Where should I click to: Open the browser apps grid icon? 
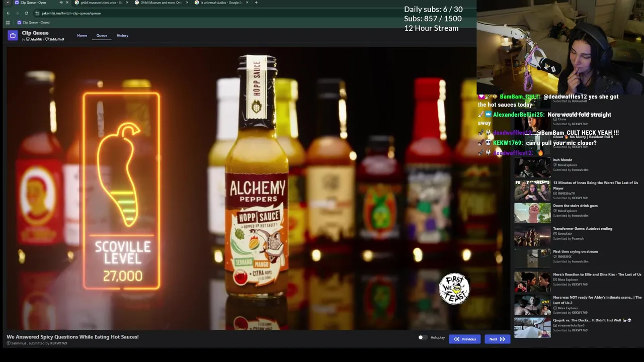click(8, 23)
